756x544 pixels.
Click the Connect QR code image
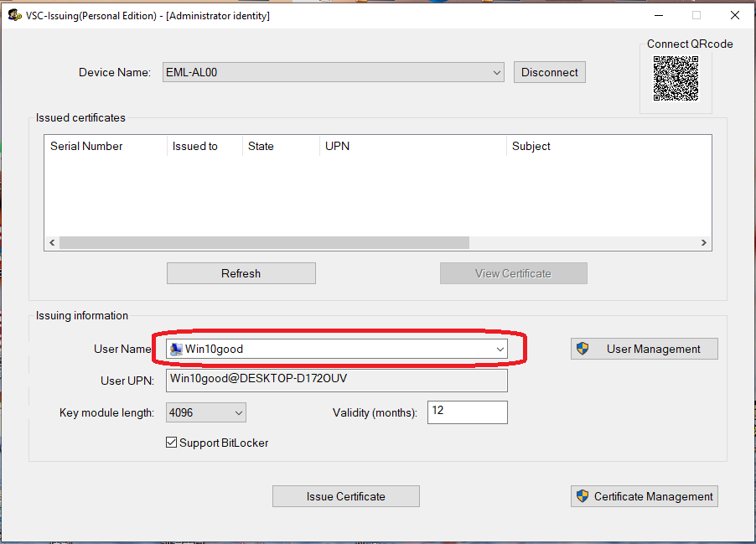676,79
